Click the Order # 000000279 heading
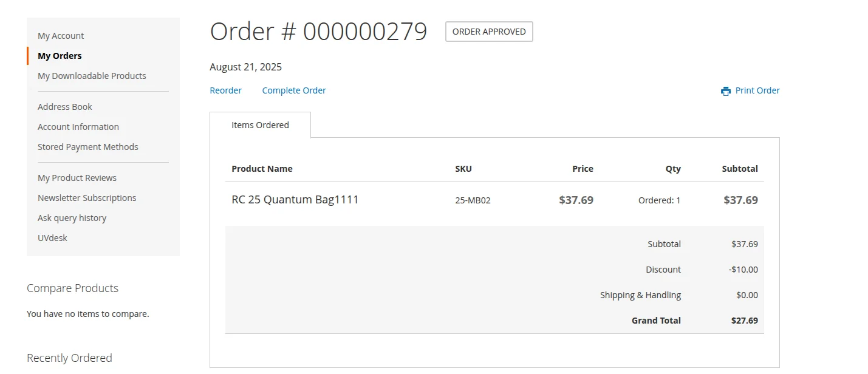This screenshot has height=374, width=868. 318,32
